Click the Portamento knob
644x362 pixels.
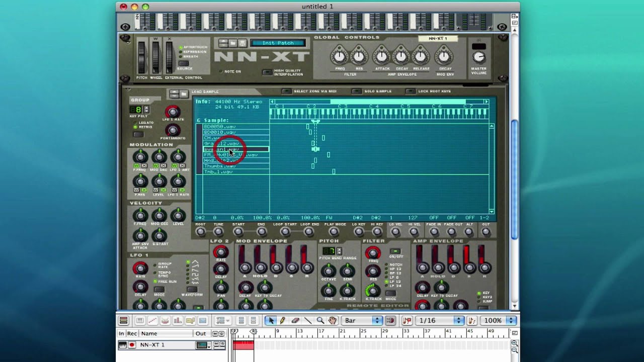coord(173,130)
